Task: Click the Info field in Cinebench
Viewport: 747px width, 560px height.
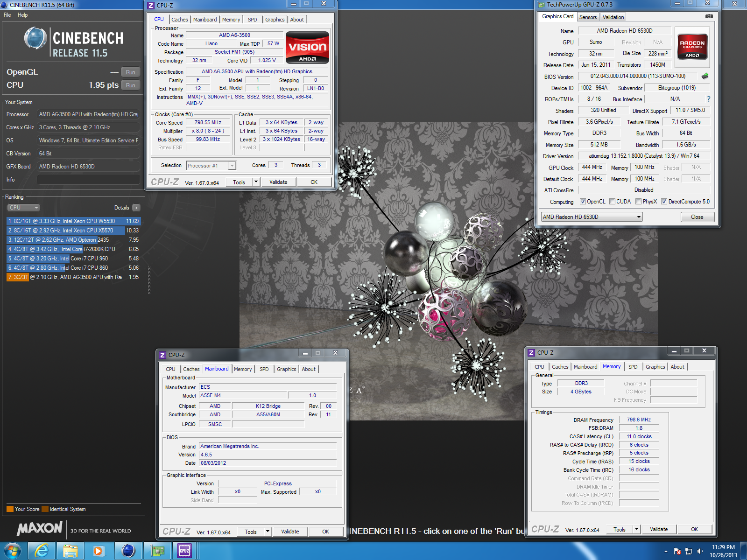Action: (88, 180)
